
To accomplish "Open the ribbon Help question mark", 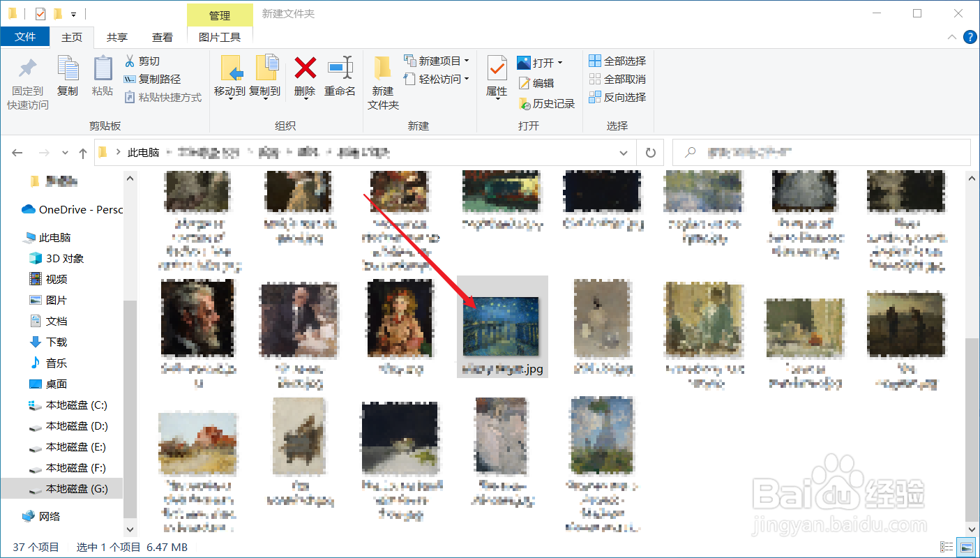I will (970, 37).
